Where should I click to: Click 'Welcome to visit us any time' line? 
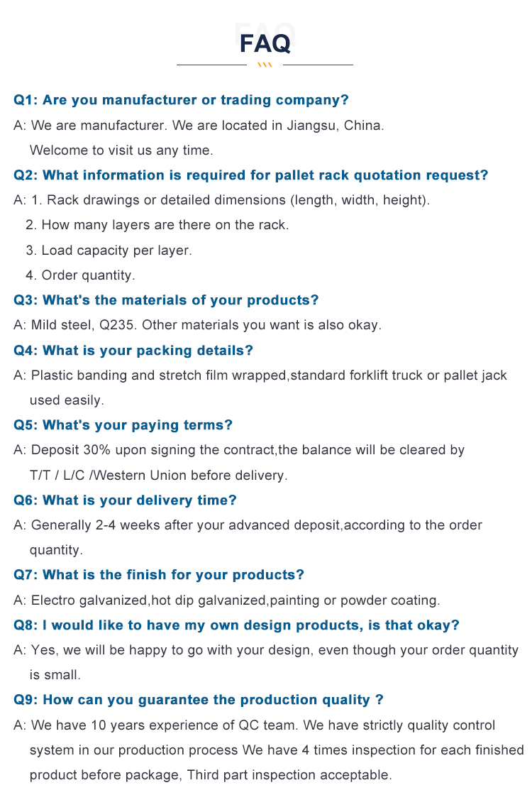(121, 150)
